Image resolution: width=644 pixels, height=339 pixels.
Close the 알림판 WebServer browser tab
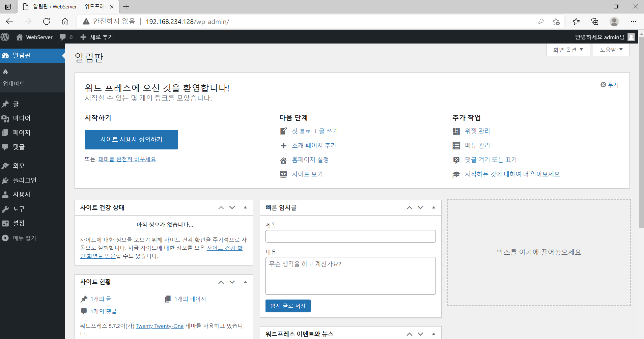(x=112, y=7)
